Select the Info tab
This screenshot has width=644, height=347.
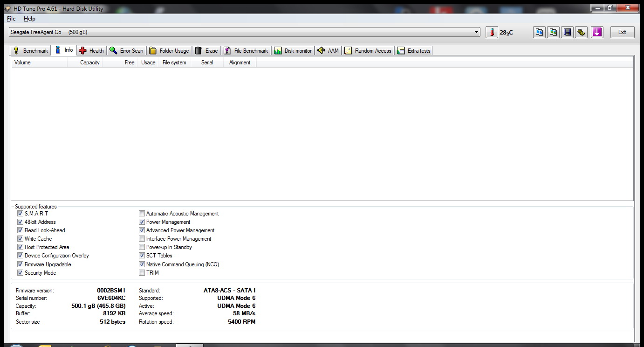(x=64, y=50)
